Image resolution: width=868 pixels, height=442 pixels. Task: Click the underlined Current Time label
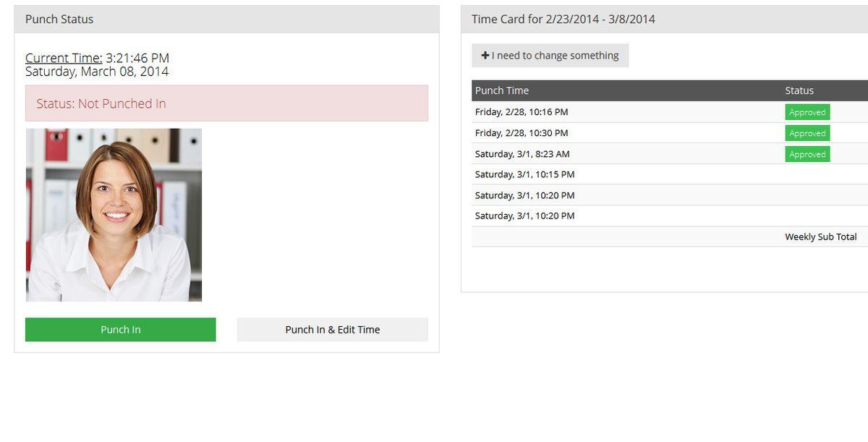(x=64, y=58)
